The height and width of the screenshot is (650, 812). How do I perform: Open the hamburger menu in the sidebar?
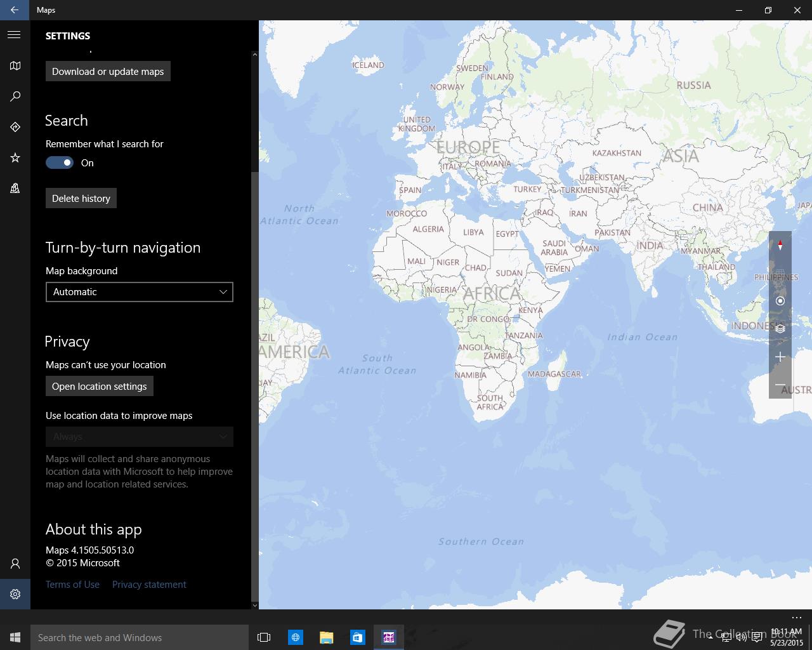tap(15, 35)
